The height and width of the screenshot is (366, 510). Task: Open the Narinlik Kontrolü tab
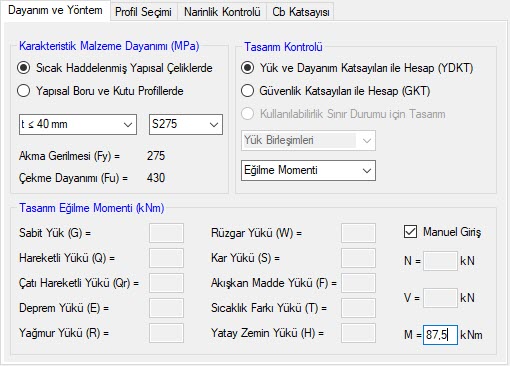tap(222, 12)
